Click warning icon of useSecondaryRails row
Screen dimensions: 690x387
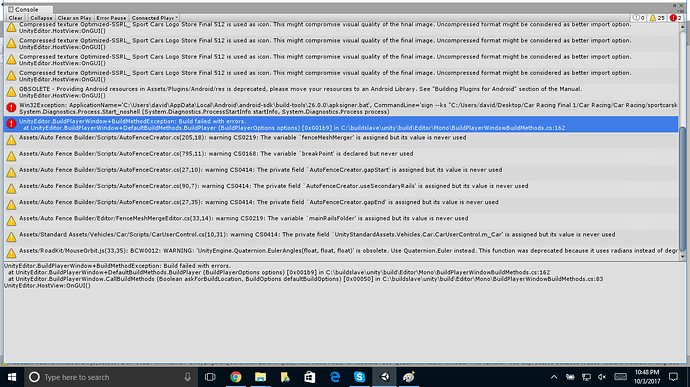[11, 188]
